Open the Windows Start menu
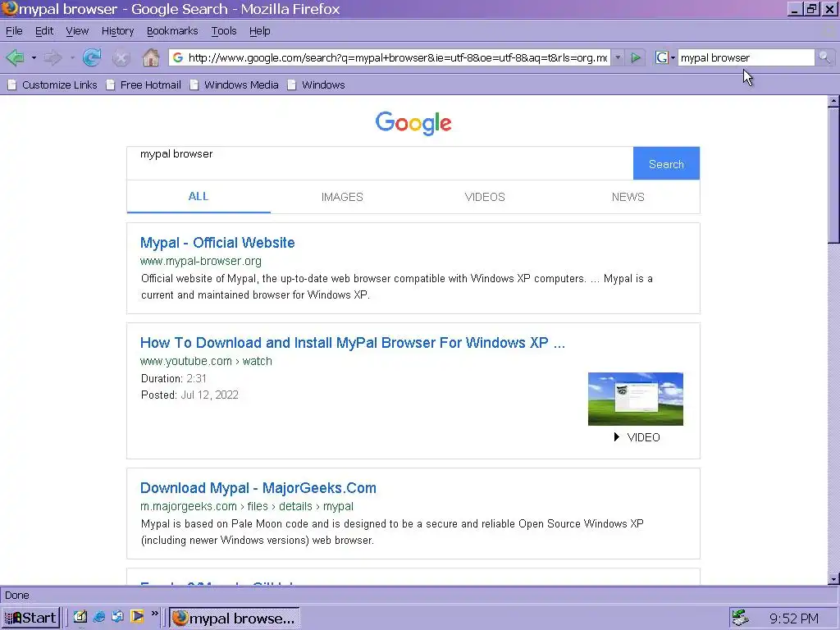The width and height of the screenshot is (840, 630). (30, 618)
